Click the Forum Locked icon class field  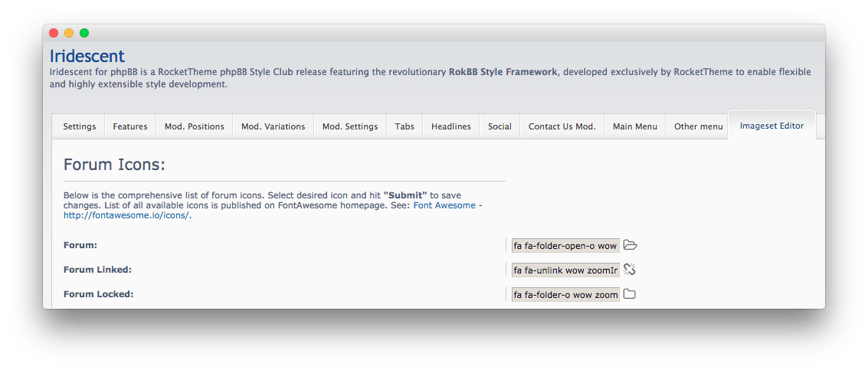tap(565, 295)
